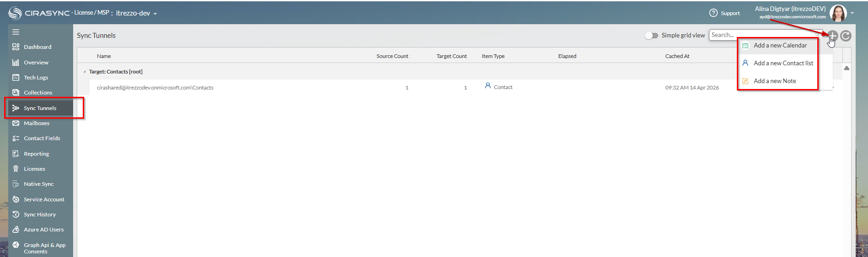Click the user profile avatar
The image size is (868, 257).
[x=838, y=13]
